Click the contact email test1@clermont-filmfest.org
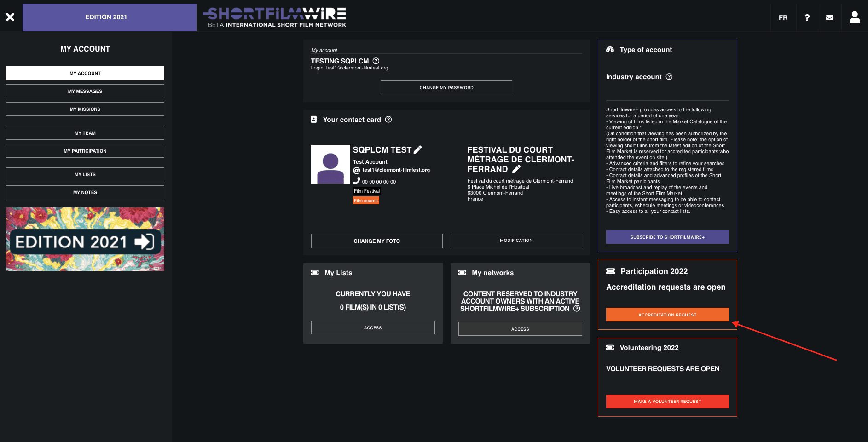The width and height of the screenshot is (868, 442). (x=396, y=170)
